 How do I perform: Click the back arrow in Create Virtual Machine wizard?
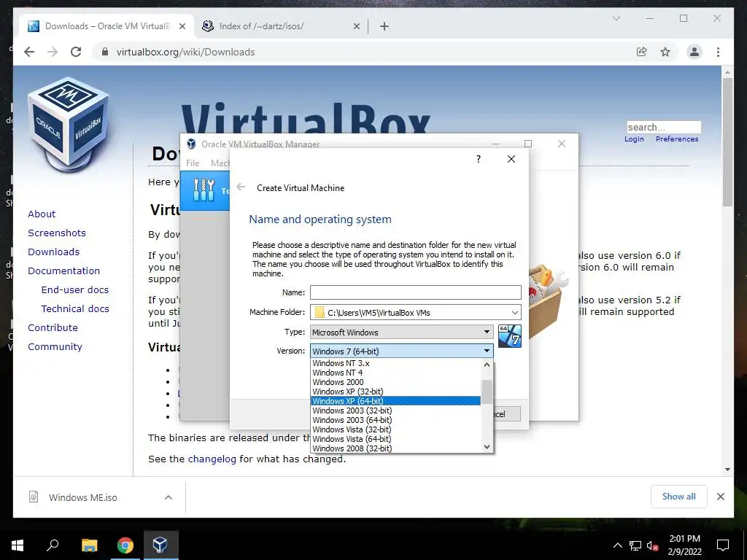(241, 187)
